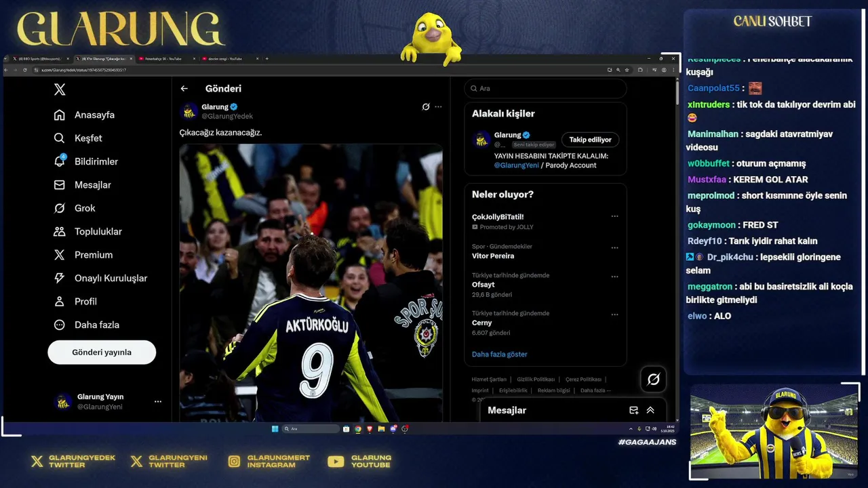Open Topluluklar in the sidebar
The width and height of the screenshot is (868, 488).
87,232
